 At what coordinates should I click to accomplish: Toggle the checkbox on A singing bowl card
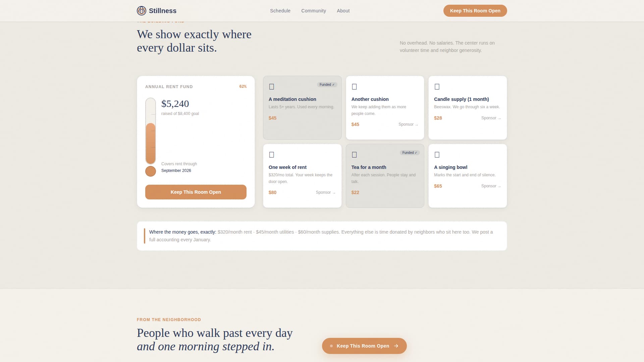pyautogui.click(x=437, y=155)
